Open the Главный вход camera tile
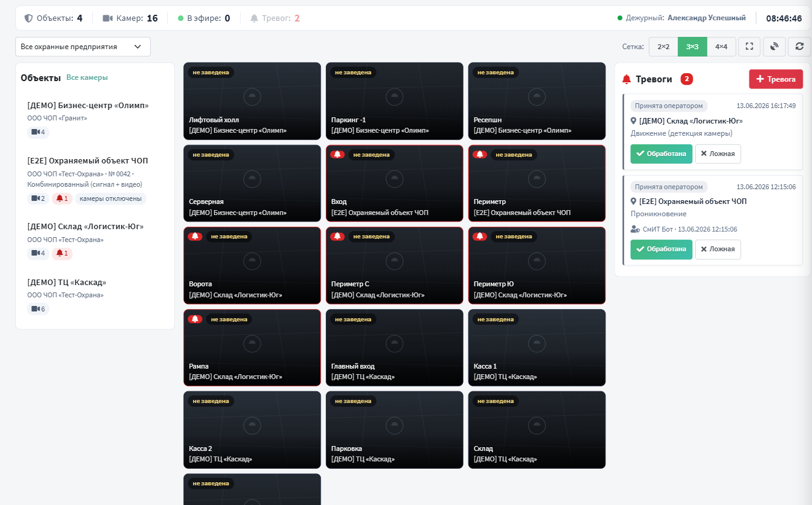 tap(395, 348)
